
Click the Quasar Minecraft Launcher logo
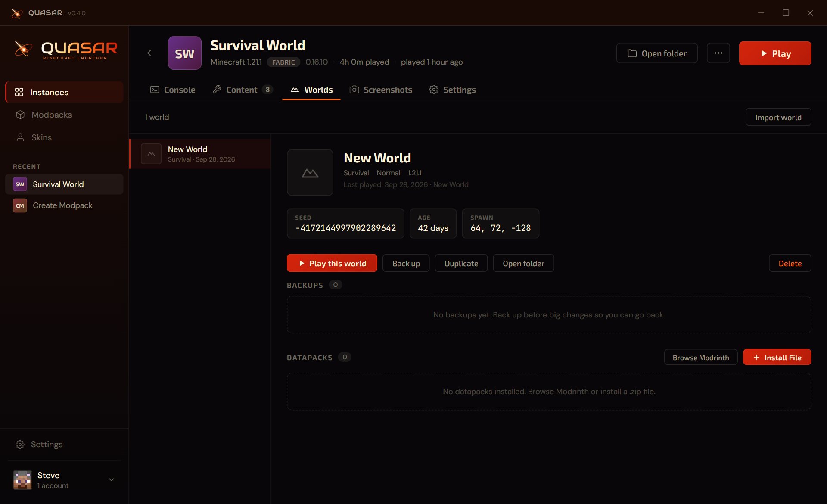pos(66,50)
